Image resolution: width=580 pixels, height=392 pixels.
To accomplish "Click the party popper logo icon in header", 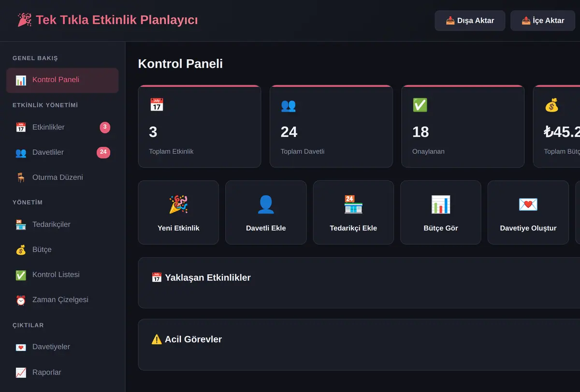I will tap(25, 20).
